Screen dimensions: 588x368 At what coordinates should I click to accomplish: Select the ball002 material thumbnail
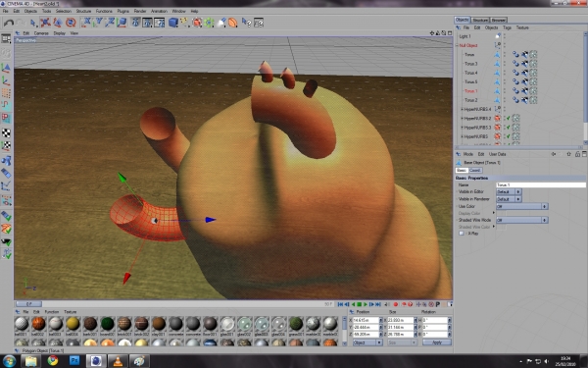pyautogui.click(x=38, y=323)
